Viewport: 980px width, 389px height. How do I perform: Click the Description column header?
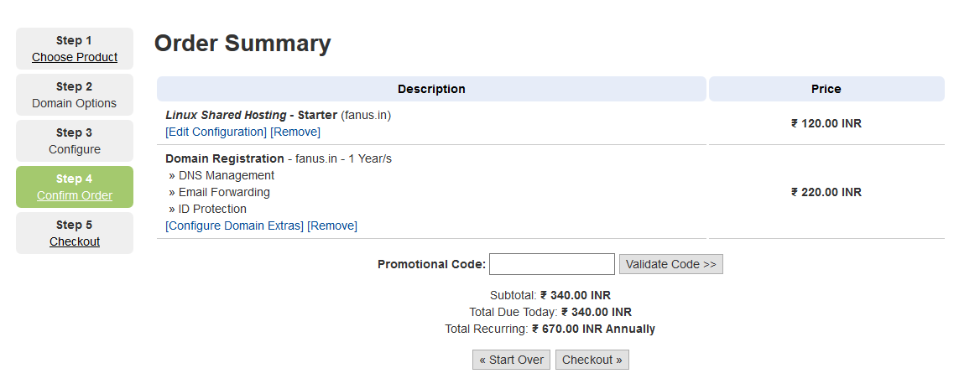[x=431, y=89]
